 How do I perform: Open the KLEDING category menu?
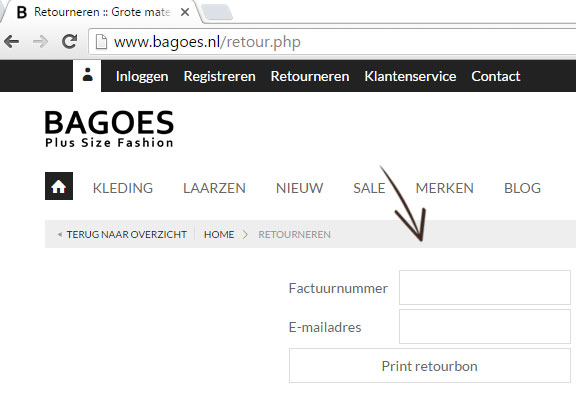click(x=123, y=188)
